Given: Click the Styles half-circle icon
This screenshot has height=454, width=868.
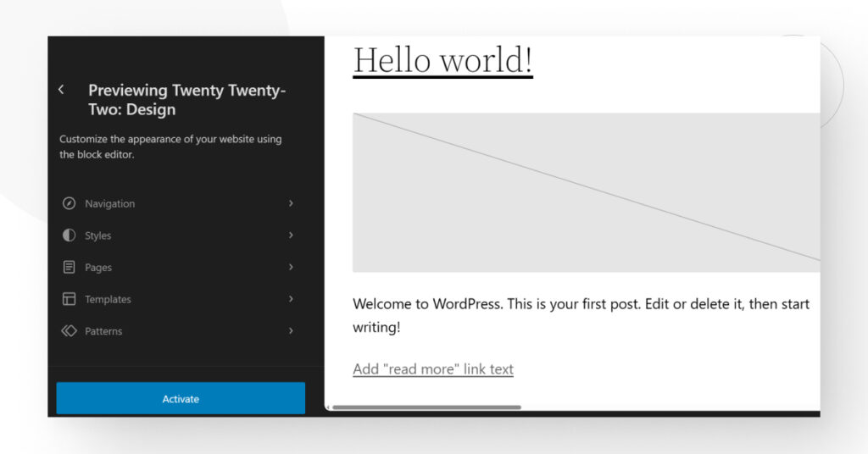Looking at the screenshot, I should [x=69, y=235].
